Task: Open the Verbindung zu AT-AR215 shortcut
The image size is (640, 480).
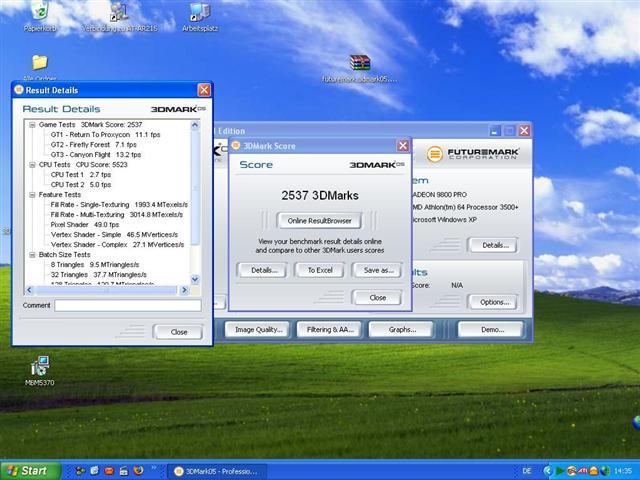Action: tap(120, 16)
